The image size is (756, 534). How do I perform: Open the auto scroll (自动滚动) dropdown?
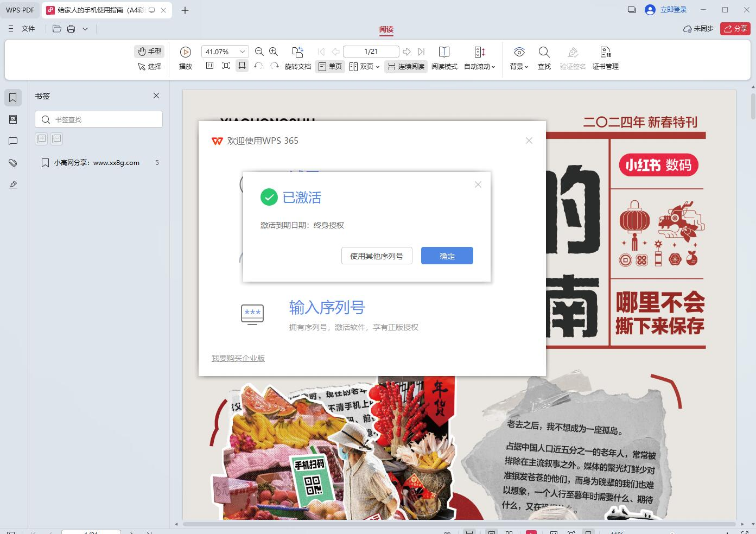pyautogui.click(x=480, y=58)
